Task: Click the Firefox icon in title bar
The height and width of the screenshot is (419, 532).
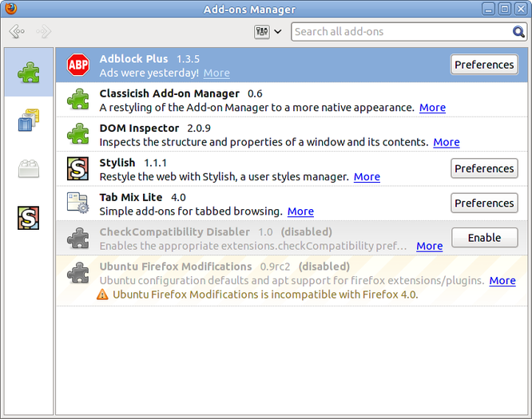Action: (11, 8)
